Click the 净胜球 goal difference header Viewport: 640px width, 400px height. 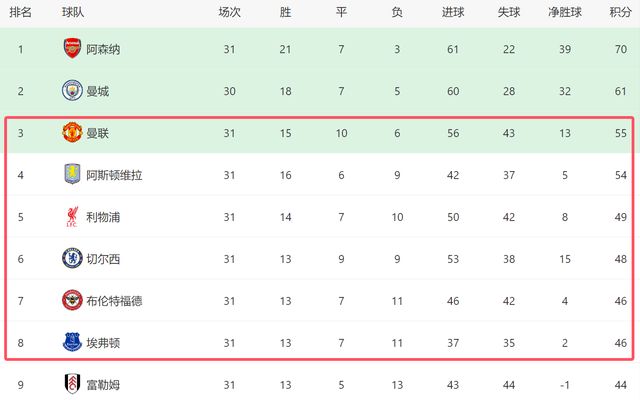(566, 13)
